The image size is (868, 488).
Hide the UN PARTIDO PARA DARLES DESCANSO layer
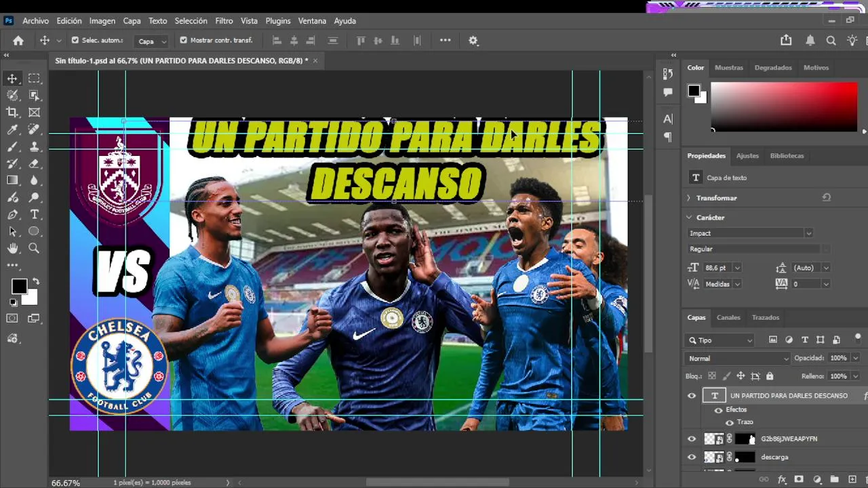[692, 396]
